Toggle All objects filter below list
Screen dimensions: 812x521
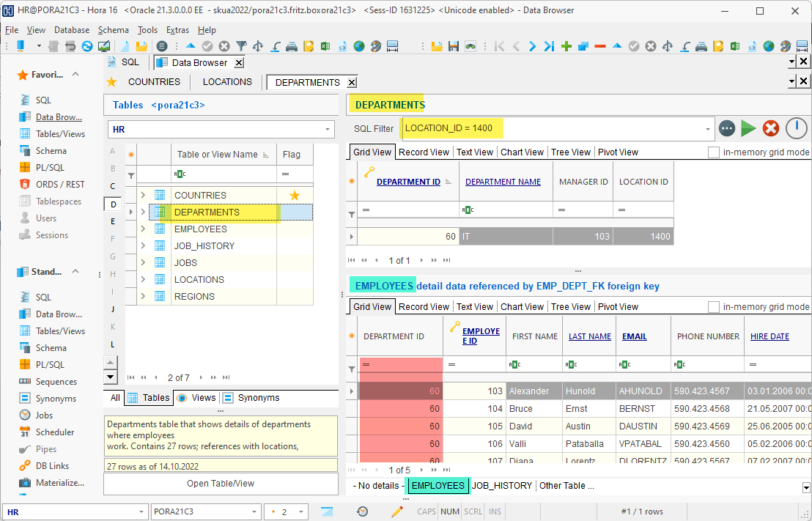pos(115,398)
